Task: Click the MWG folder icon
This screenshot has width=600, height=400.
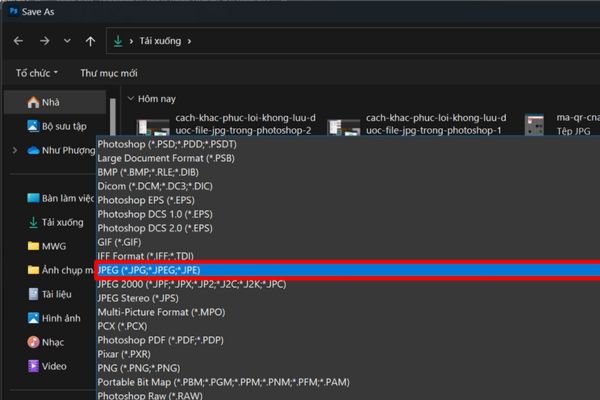Action: [x=33, y=246]
